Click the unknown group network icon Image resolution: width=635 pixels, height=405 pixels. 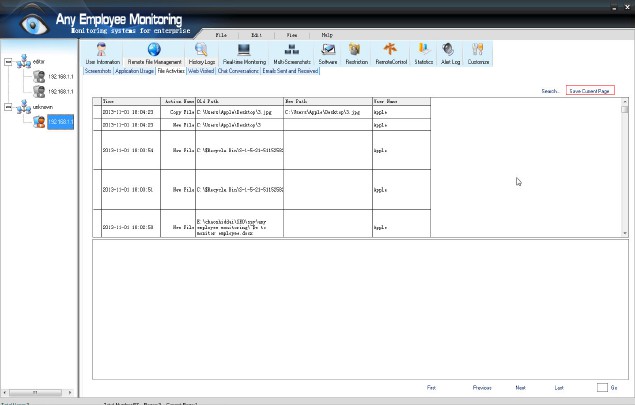pos(23,107)
